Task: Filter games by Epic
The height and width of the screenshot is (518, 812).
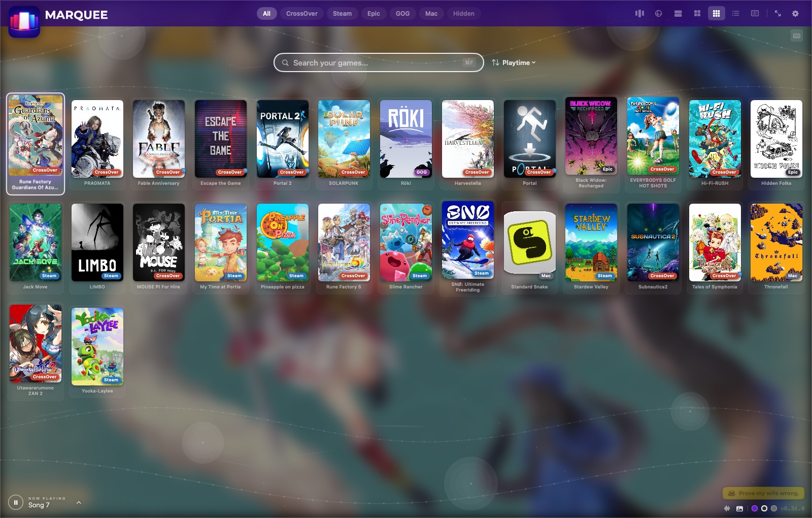Action: click(374, 14)
